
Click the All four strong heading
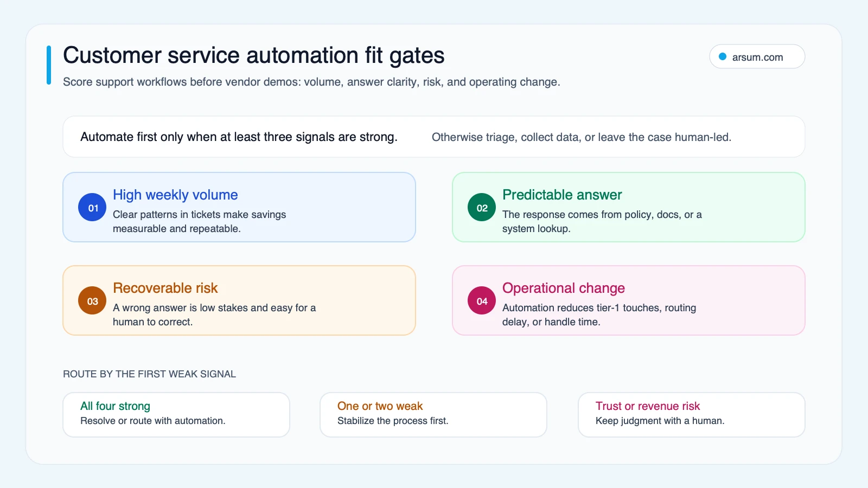point(115,406)
